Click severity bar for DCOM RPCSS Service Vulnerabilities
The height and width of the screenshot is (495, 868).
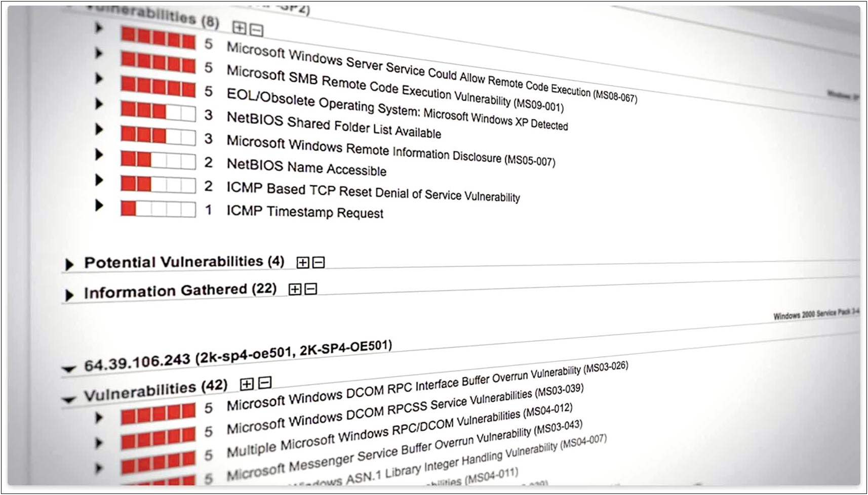(x=158, y=438)
